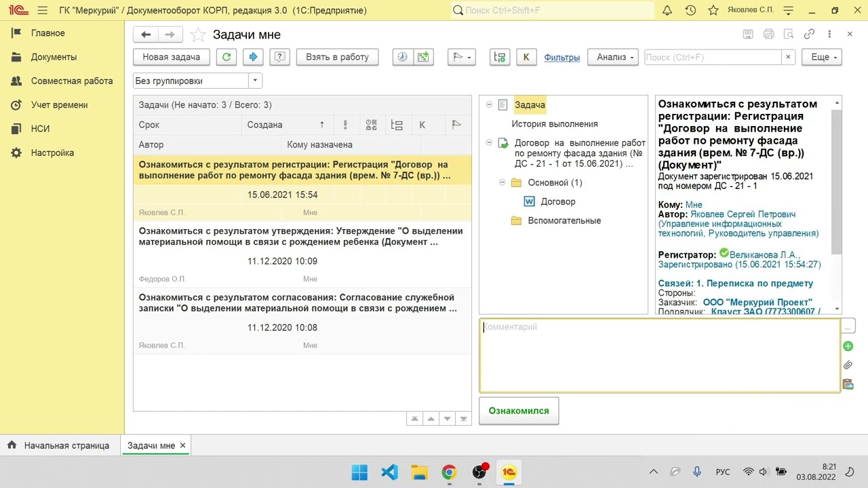Image resolution: width=868 pixels, height=488 pixels.
Task: Click the task description panel scrollbar
Action: [837, 182]
